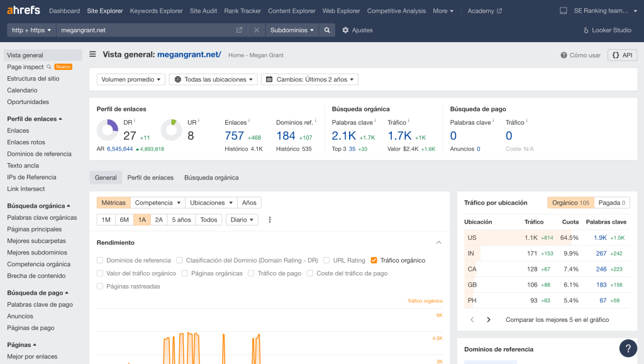Switch to Perfil de enlaces tab
Image resolution: width=644 pixels, height=364 pixels.
click(150, 178)
